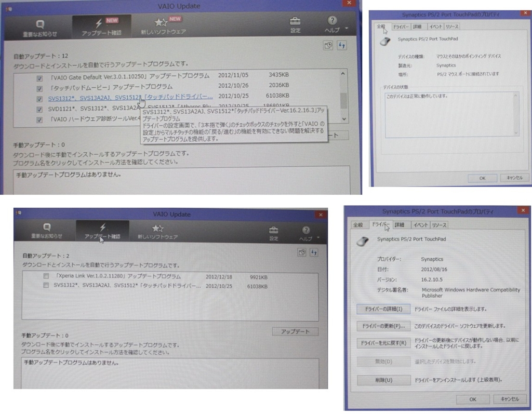The width and height of the screenshot is (532, 414).
Task: Select 詳細 tab in dialog showing driver version
Action: 400,224
